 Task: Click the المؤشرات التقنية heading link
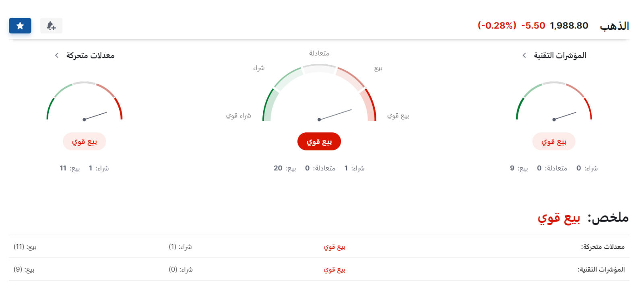(x=560, y=56)
